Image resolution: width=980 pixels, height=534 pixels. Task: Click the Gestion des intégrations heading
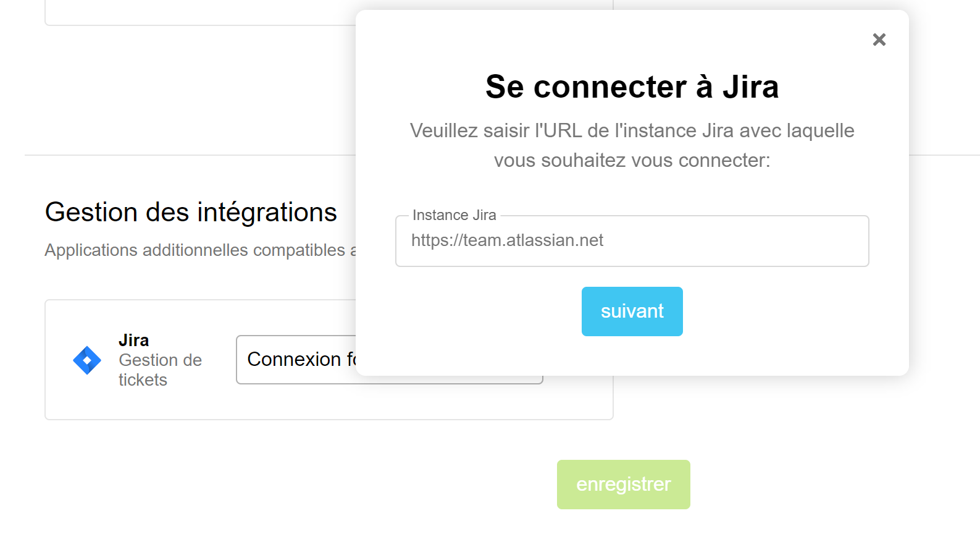pyautogui.click(x=190, y=212)
